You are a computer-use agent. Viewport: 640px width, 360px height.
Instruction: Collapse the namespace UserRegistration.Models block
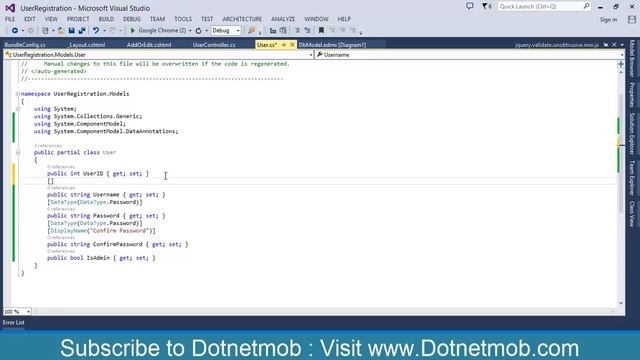pos(18,94)
